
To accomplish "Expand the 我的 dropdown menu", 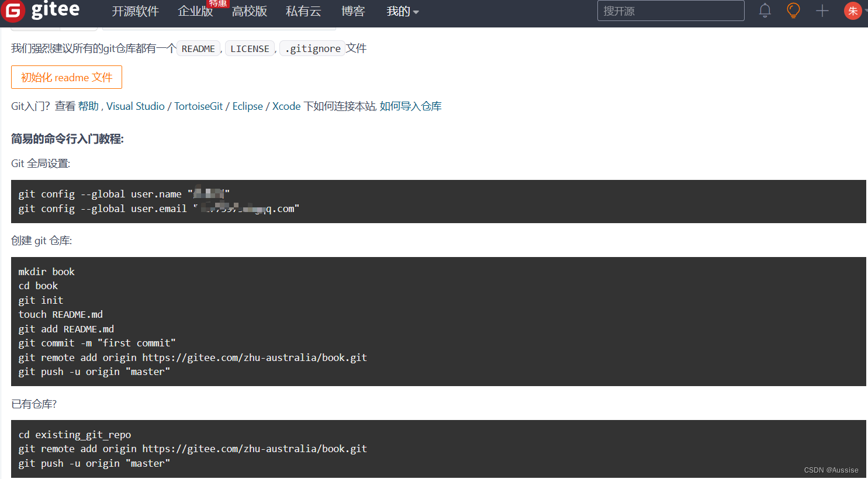I will point(403,11).
